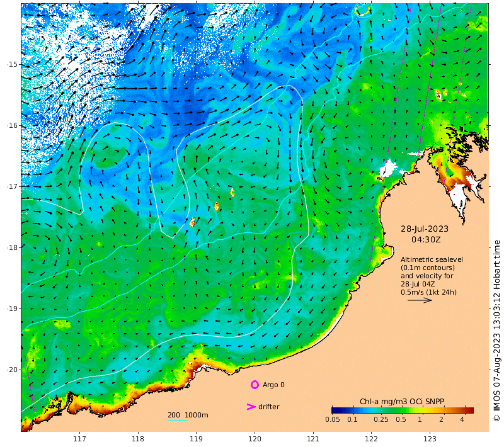Click the Chl-a color scale bar

tap(403, 410)
